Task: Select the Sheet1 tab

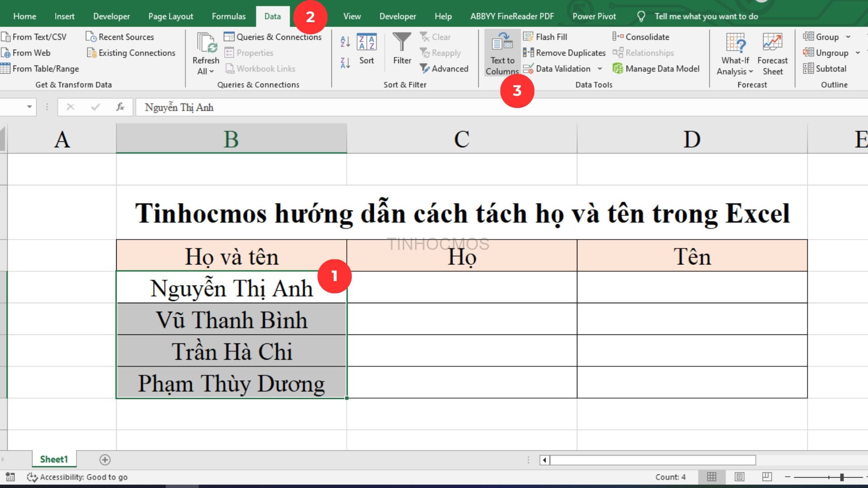Action: pyautogui.click(x=54, y=459)
